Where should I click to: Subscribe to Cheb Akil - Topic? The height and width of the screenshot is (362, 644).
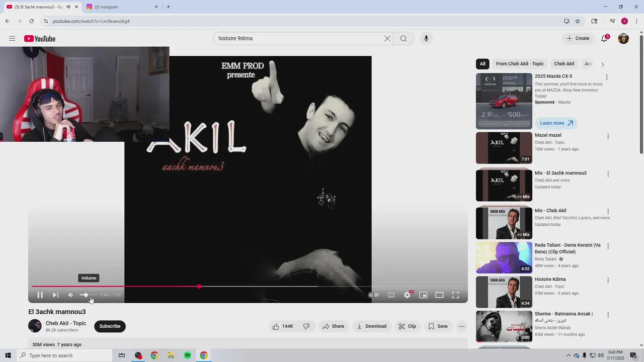[110, 326]
